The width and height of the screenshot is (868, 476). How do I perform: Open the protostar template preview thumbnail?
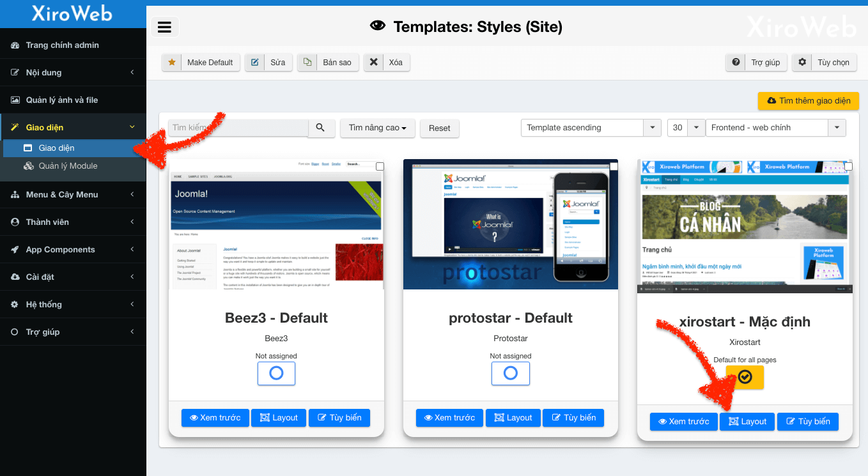(511, 224)
